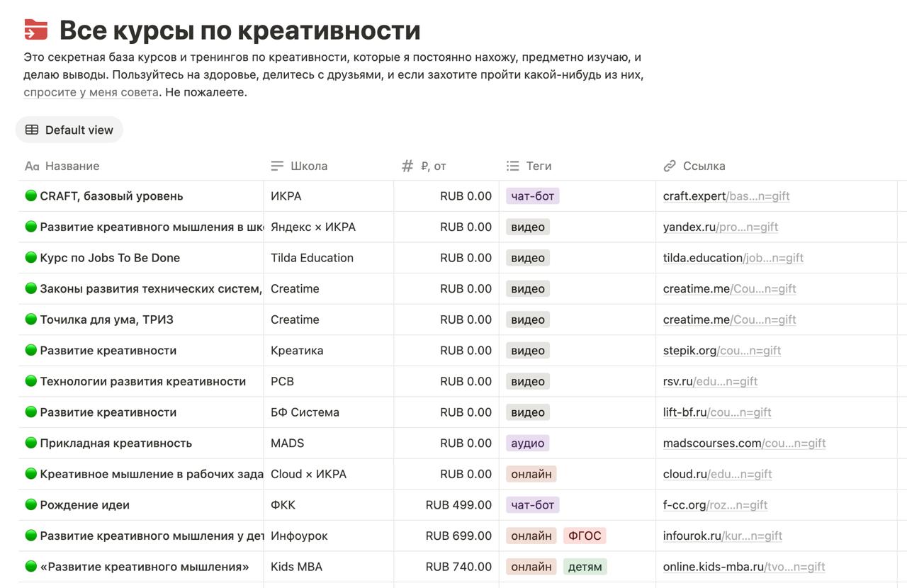Viewport: 907px width, 588px height.
Task: Open Курс по Jobs To Be Done row
Action: pyautogui.click(x=110, y=258)
